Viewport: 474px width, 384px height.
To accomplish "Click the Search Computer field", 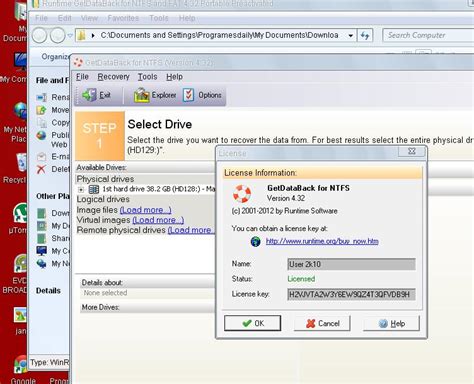I will point(429,35).
